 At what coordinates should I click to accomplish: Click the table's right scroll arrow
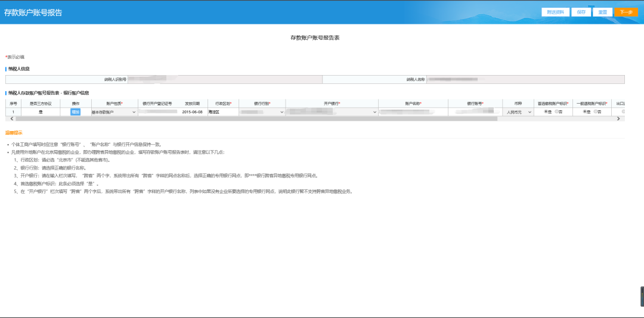pyautogui.click(x=618, y=119)
